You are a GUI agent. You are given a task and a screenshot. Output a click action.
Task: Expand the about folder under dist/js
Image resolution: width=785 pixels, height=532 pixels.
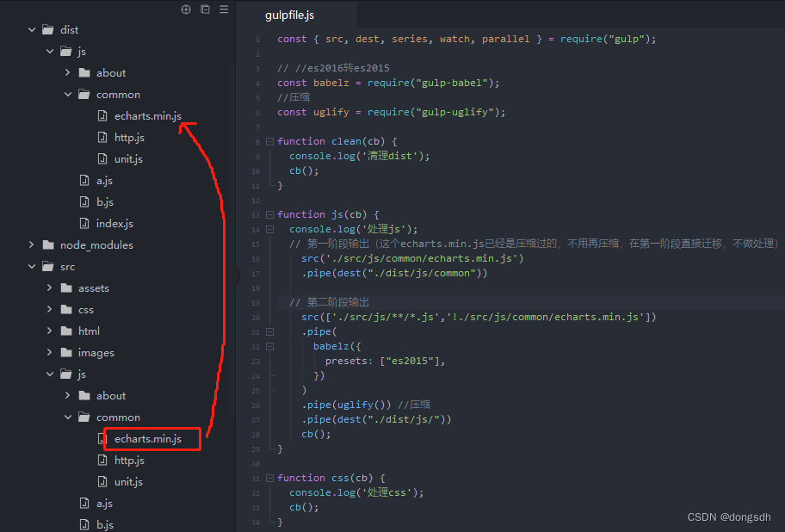69,72
